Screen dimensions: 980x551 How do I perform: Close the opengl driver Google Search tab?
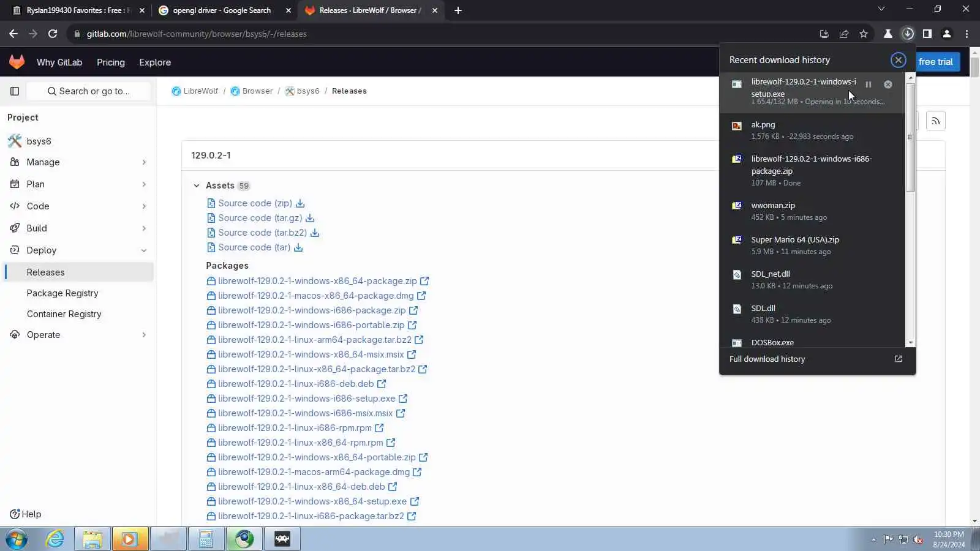[x=288, y=10]
